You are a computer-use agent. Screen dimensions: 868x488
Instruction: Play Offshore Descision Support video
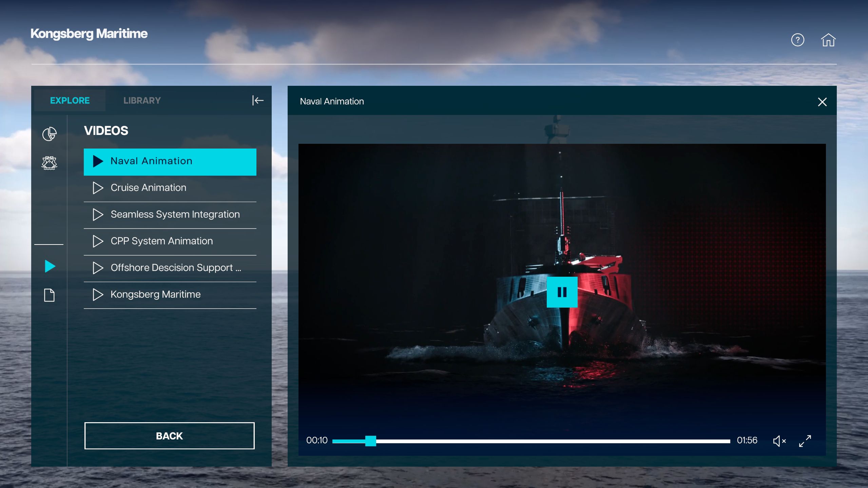click(170, 268)
